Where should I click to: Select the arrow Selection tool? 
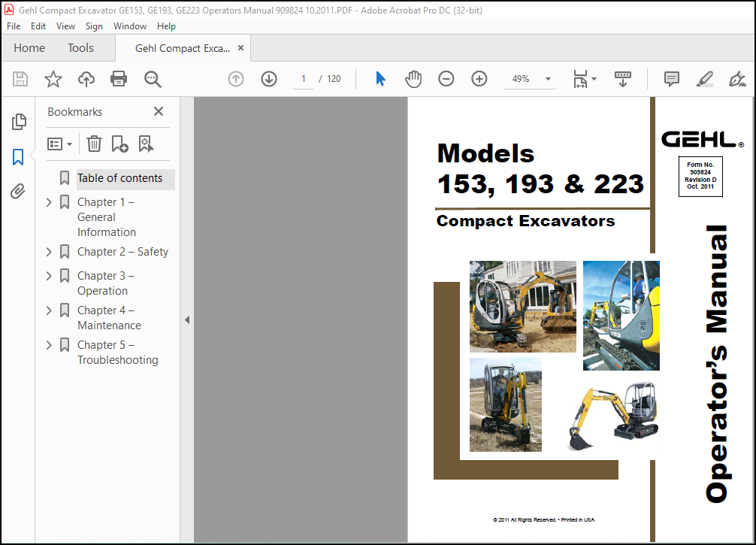point(380,79)
